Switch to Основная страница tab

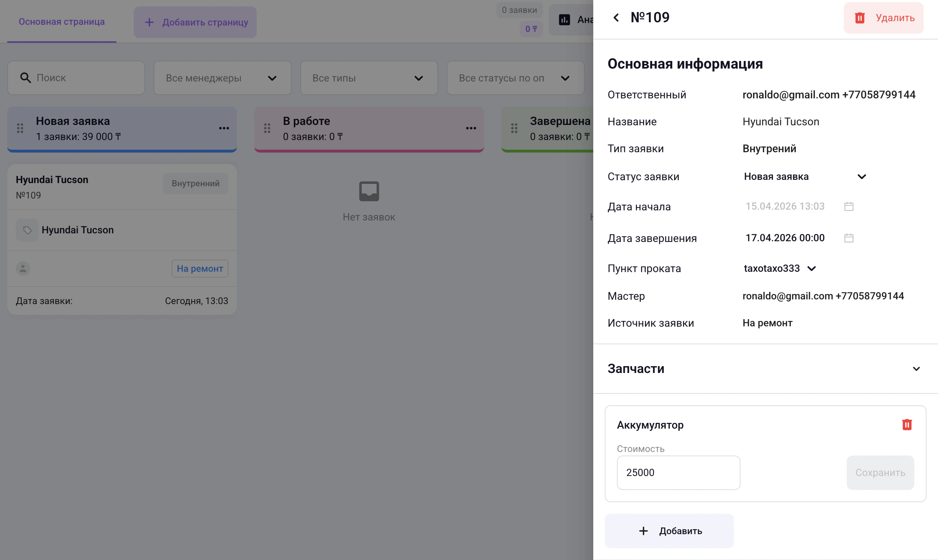coord(61,22)
